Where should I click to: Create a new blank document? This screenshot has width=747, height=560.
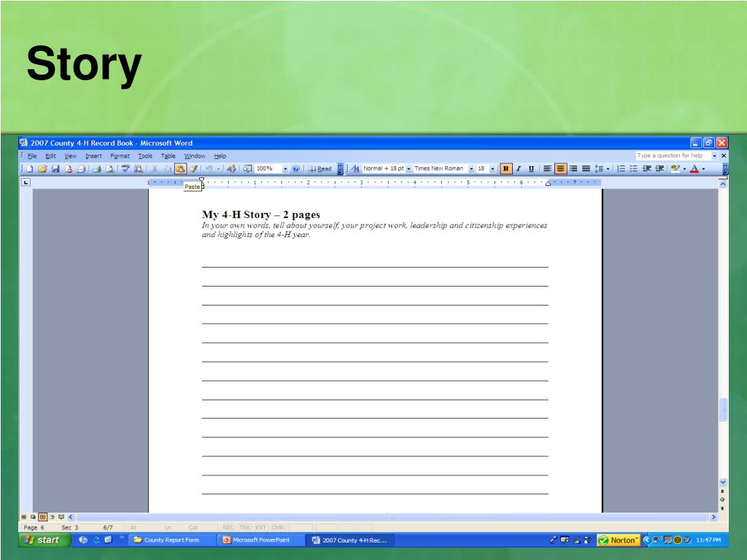[x=29, y=168]
